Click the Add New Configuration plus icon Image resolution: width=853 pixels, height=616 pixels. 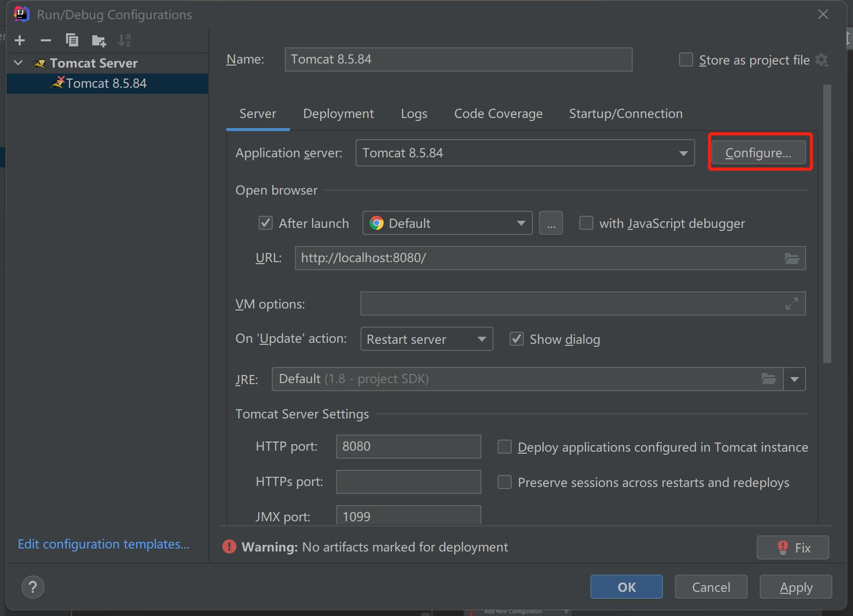coord(20,40)
